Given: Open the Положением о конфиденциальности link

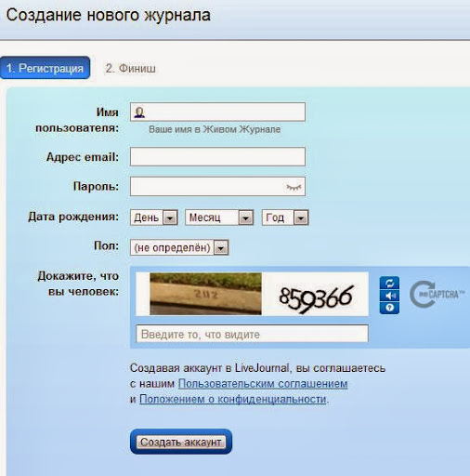Looking at the screenshot, I should [x=233, y=399].
